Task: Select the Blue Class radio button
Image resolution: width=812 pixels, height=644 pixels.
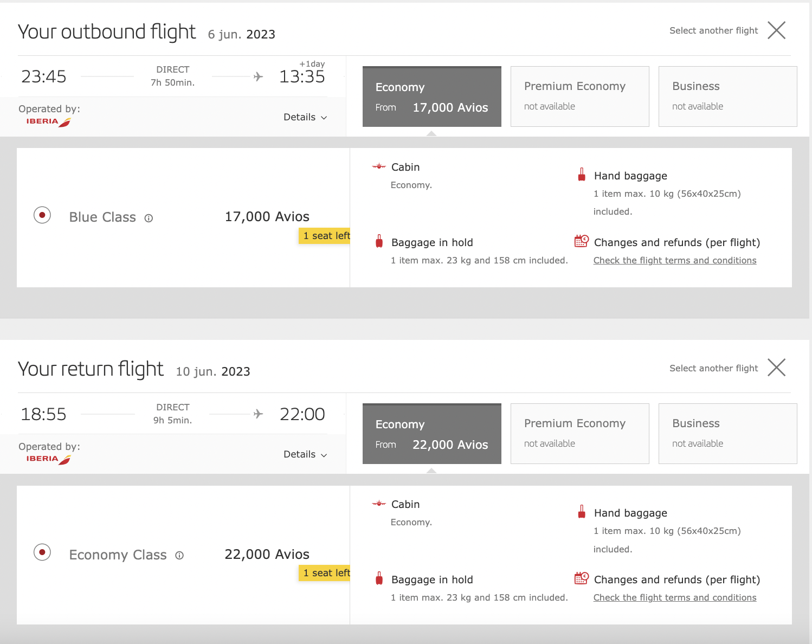Action: pos(42,215)
